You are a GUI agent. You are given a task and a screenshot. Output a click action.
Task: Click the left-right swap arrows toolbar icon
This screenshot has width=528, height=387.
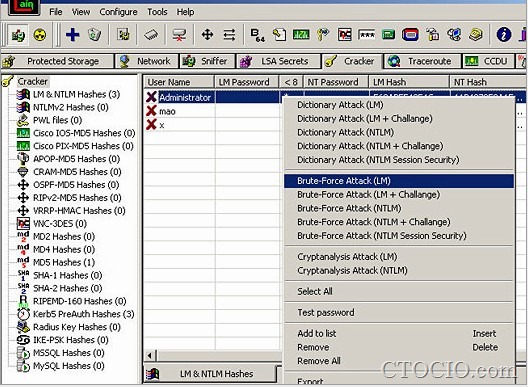[229, 35]
